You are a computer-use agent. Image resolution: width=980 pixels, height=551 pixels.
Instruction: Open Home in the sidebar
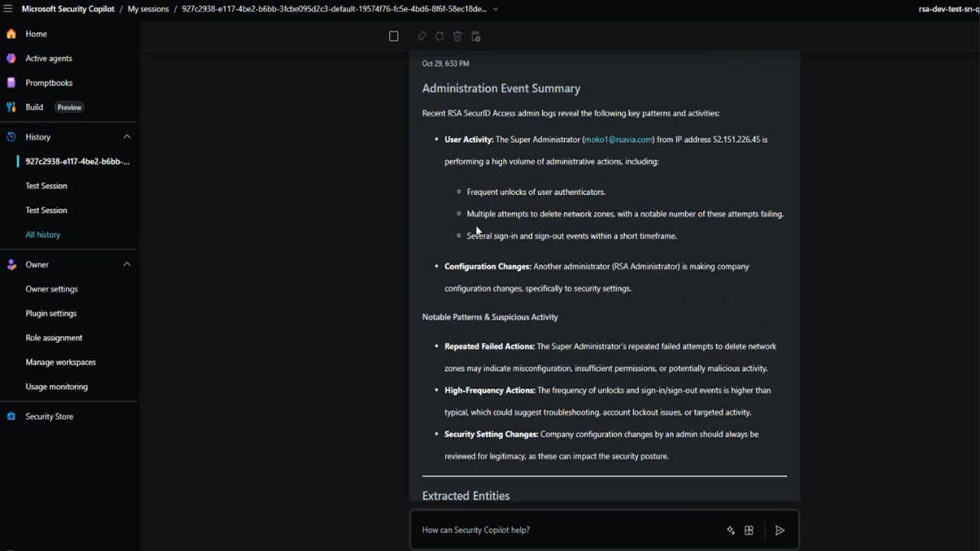(36, 34)
